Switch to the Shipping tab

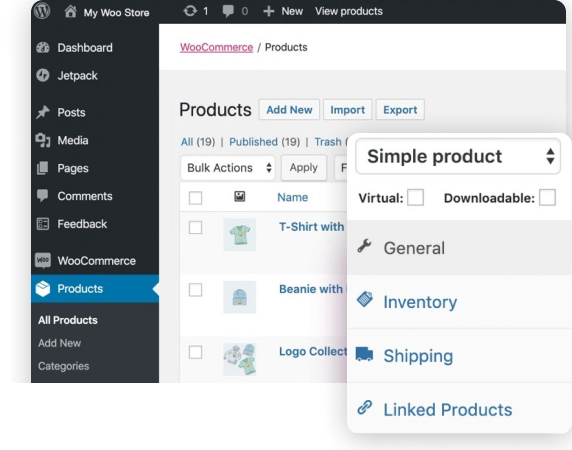tap(460, 356)
